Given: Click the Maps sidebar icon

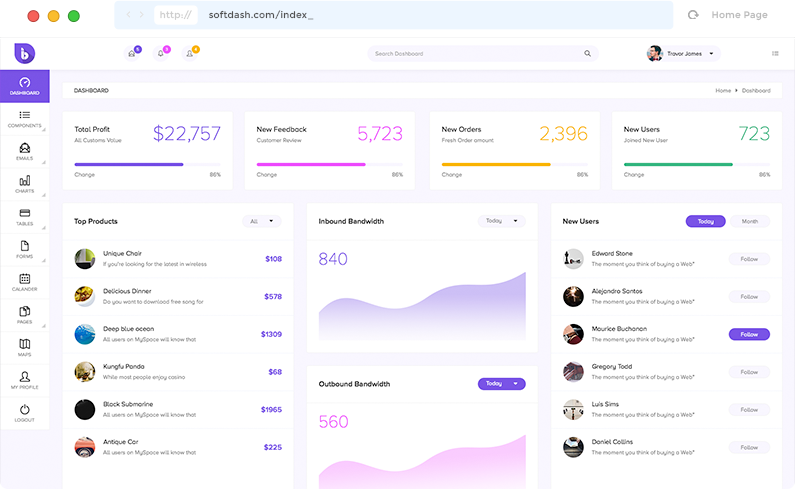Looking at the screenshot, I should click(x=25, y=346).
